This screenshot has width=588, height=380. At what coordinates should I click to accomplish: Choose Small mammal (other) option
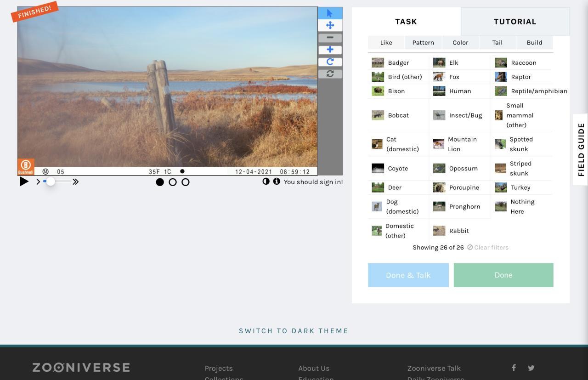(522, 115)
